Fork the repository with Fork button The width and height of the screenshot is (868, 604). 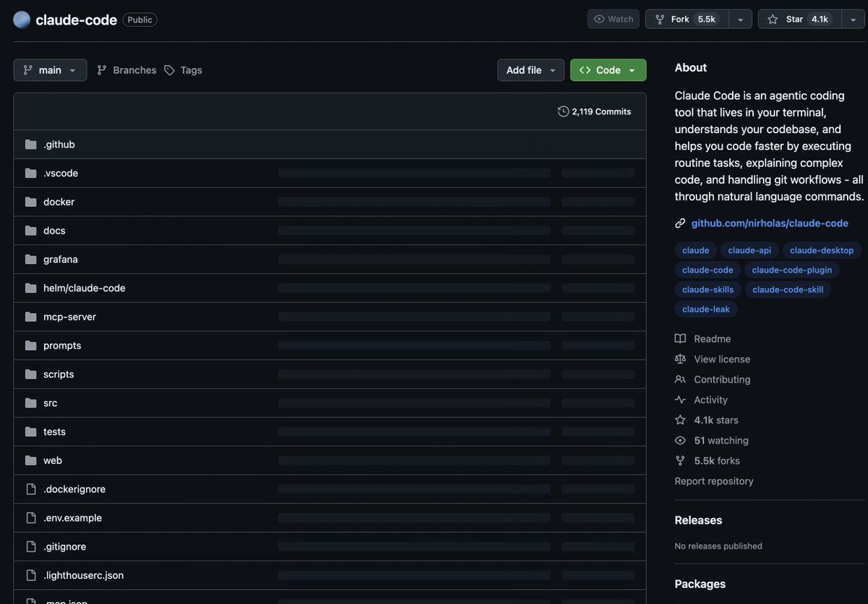(686, 19)
